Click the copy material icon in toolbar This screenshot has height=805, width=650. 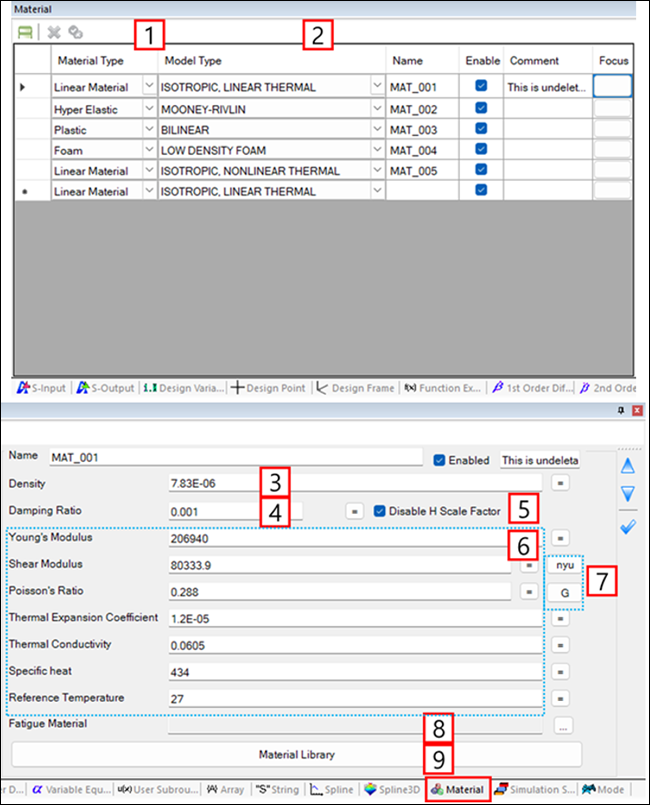75,32
